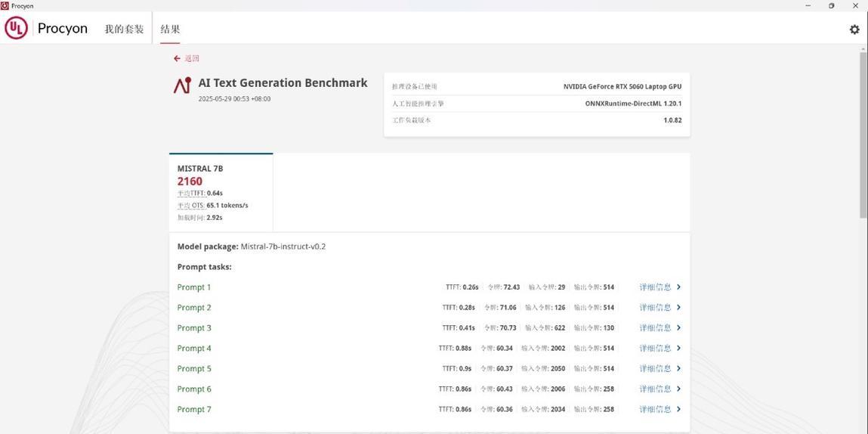
Task: Click the score value 2160
Action: coord(190,181)
